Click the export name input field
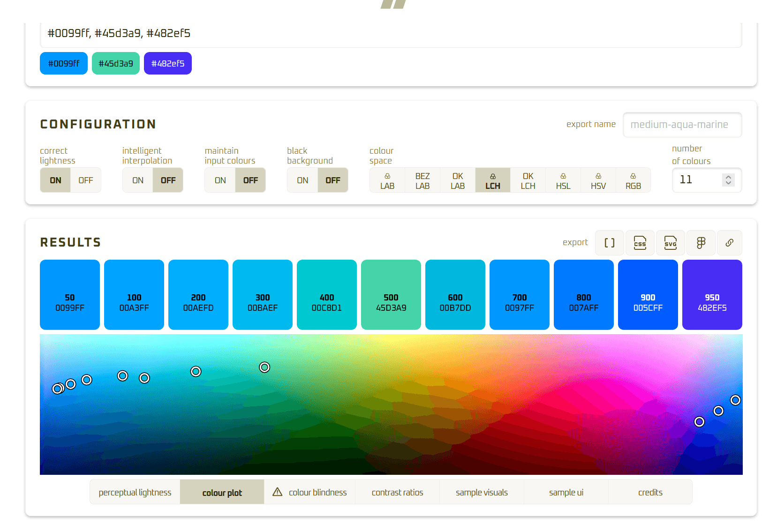Screen dimensions: 777x532 pos(682,125)
